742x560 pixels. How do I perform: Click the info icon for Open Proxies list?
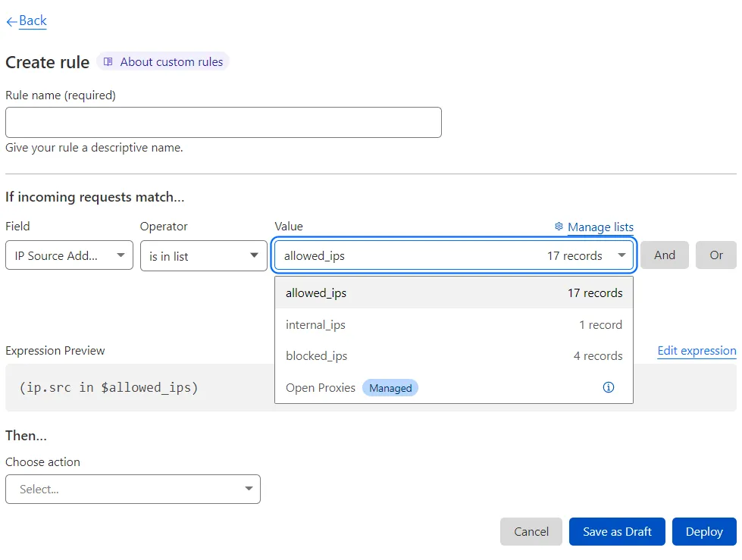tap(609, 387)
